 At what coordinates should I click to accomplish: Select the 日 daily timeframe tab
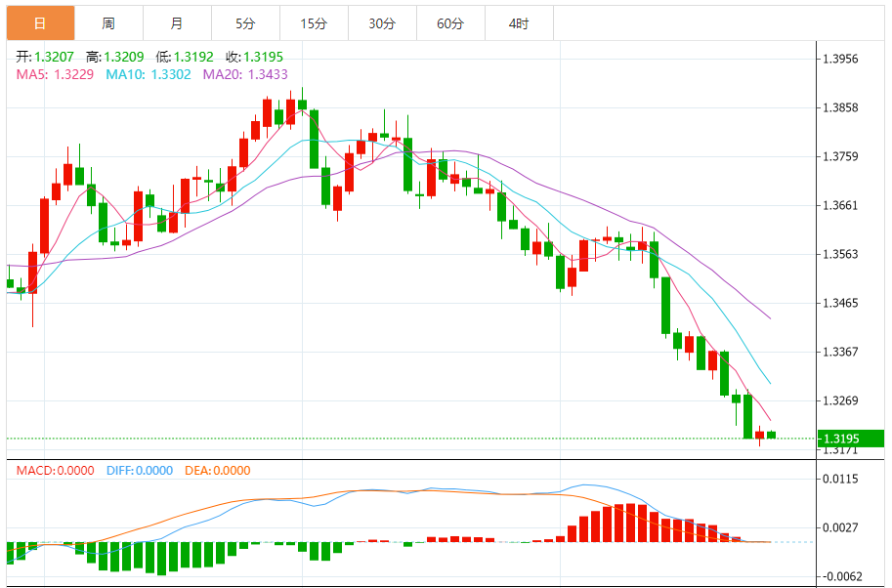pos(40,23)
